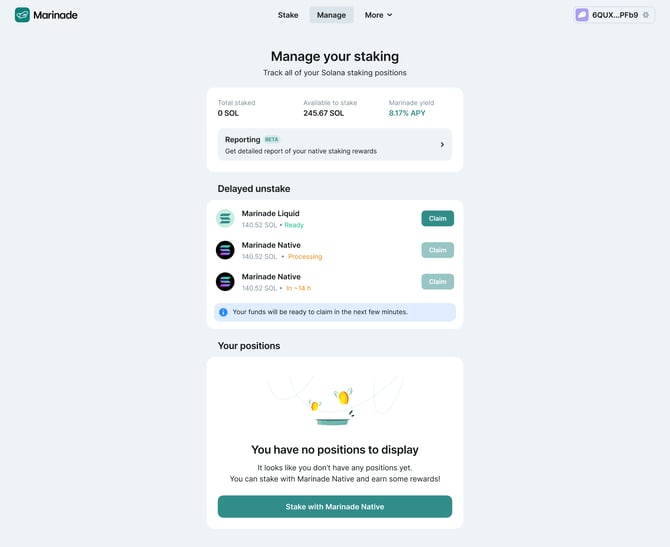Screen dimensions: 670x547
Task: Click Stake with Marinade Native button
Action: click(335, 506)
